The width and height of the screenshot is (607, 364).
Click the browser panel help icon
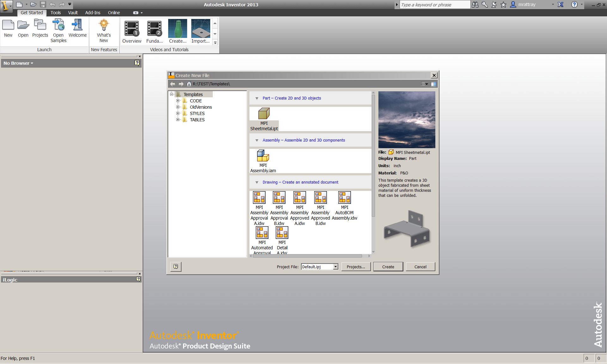[137, 63]
